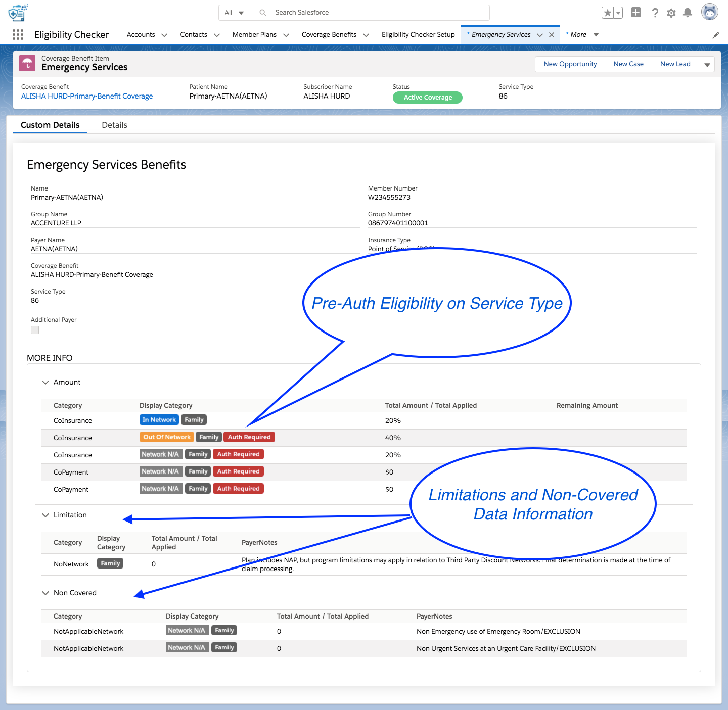Open Salesforce Help via question mark icon
The height and width of the screenshot is (710, 728).
pyautogui.click(x=655, y=13)
